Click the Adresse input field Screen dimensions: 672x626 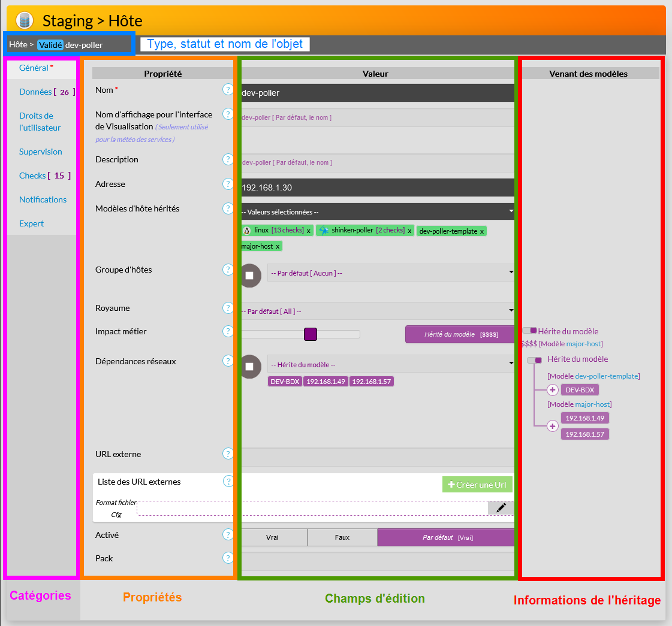pos(378,188)
